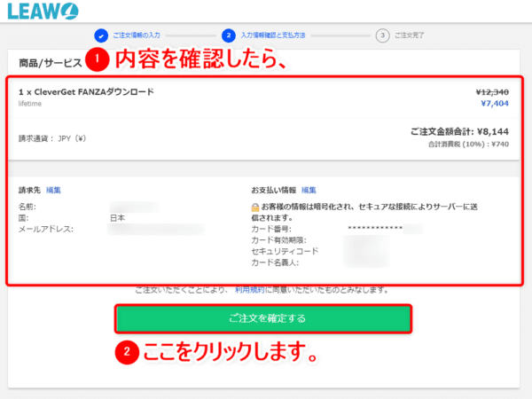
Task: Click the カード名義人: label
Action: (275, 262)
